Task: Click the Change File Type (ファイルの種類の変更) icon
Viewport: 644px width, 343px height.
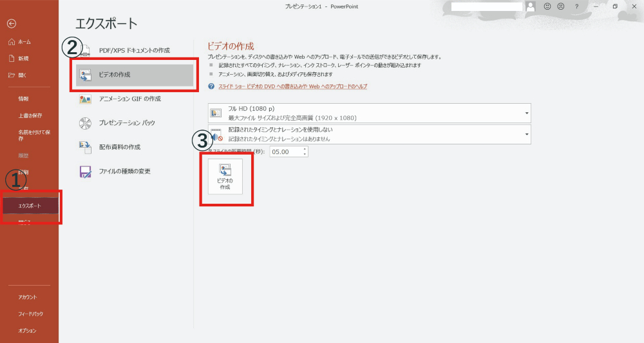Action: (x=85, y=171)
